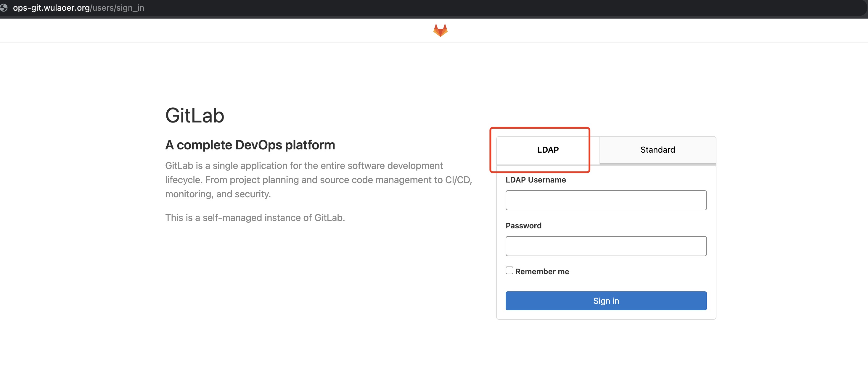The height and width of the screenshot is (368, 868).
Task: Click the large GitLab heading
Action: [x=195, y=115]
